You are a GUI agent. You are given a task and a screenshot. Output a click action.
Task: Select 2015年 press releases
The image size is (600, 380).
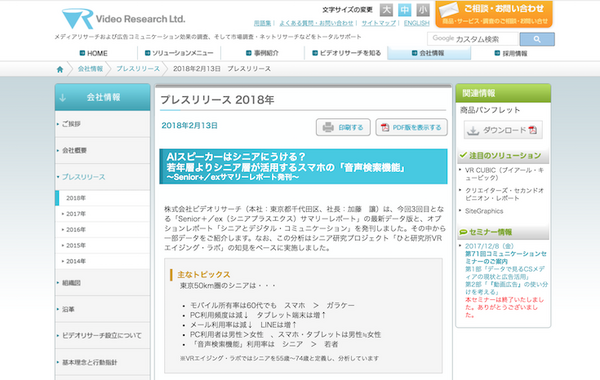tap(103, 245)
